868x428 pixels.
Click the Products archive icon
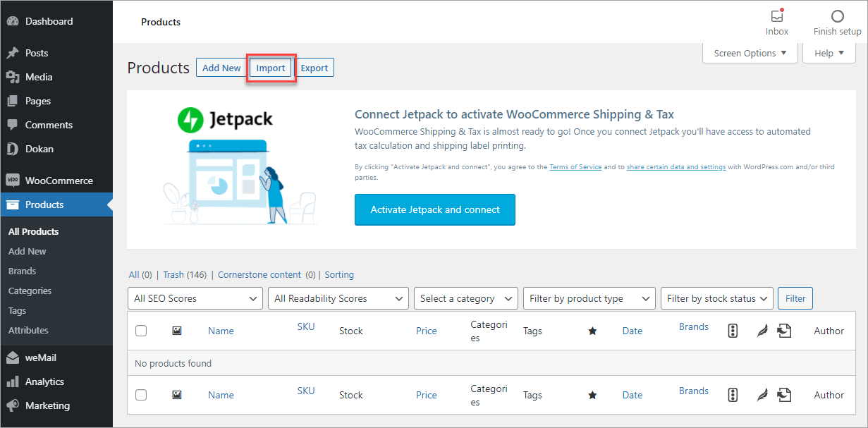click(12, 204)
